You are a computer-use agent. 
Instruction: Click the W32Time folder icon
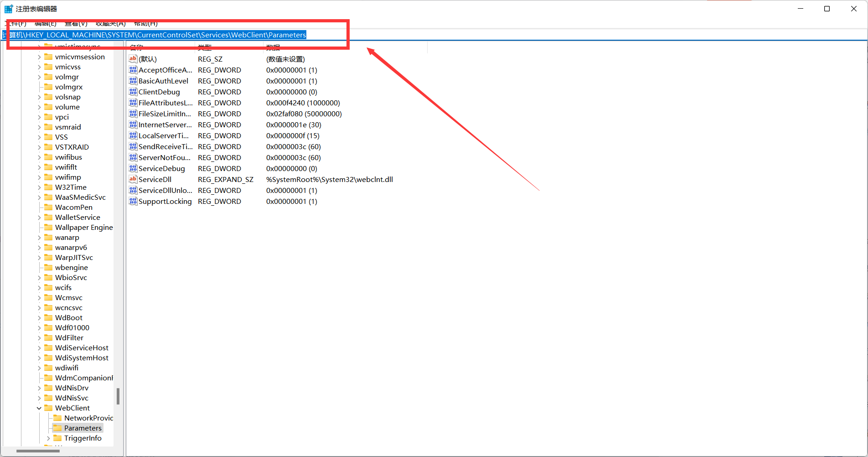[48, 187]
